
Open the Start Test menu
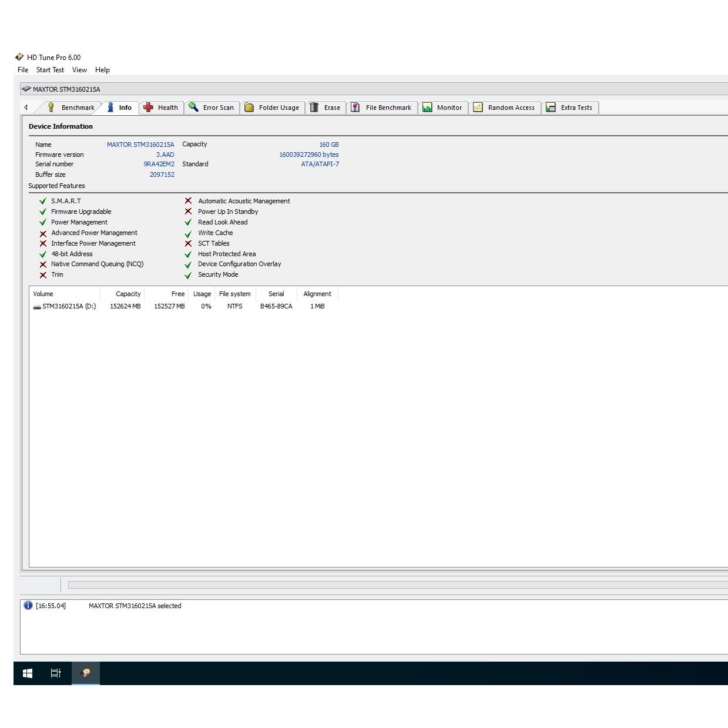tap(50, 70)
